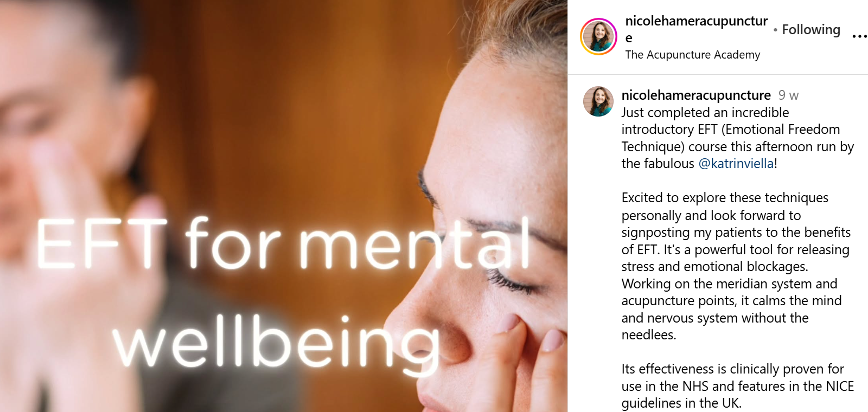
Task: Open The Acupuncture Academy location
Action: [x=693, y=55]
